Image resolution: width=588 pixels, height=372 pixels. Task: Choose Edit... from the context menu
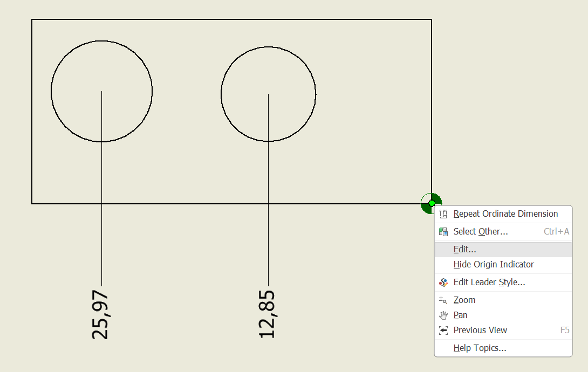(x=464, y=250)
